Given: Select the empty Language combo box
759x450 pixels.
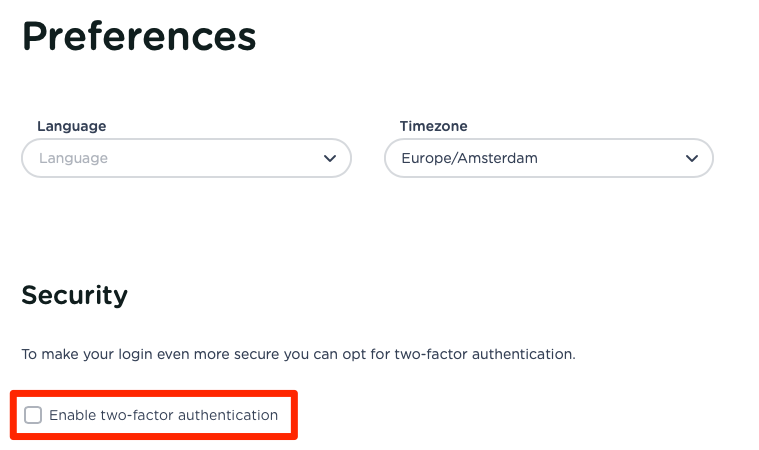Looking at the screenshot, I should [x=186, y=158].
